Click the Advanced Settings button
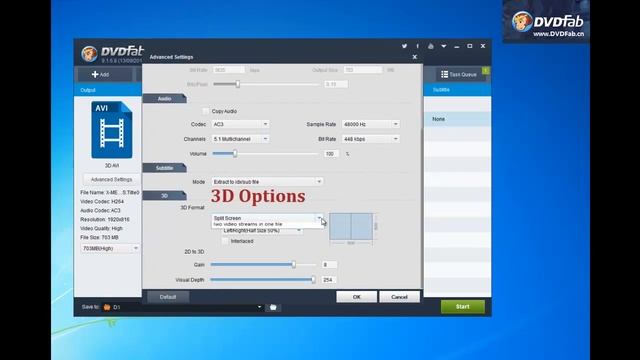Screen dimensions: 640x360 click(x=111, y=179)
